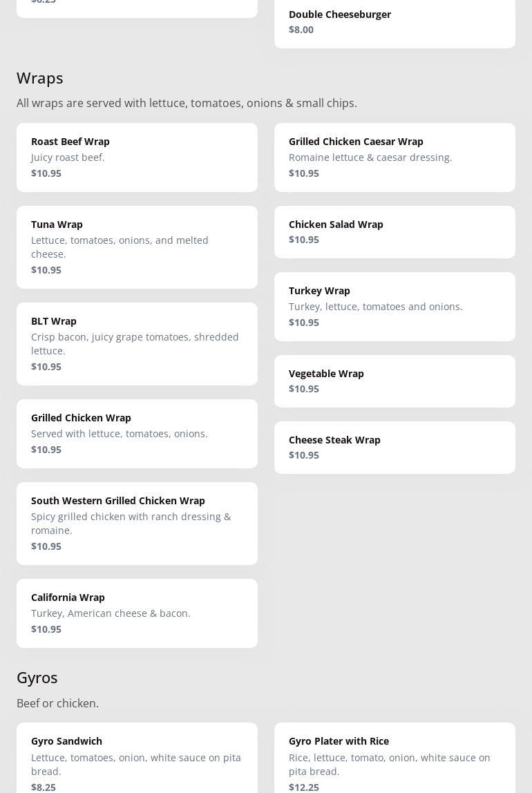
Task: Click the Gyro Plater $12.25 price
Action: click(x=304, y=787)
